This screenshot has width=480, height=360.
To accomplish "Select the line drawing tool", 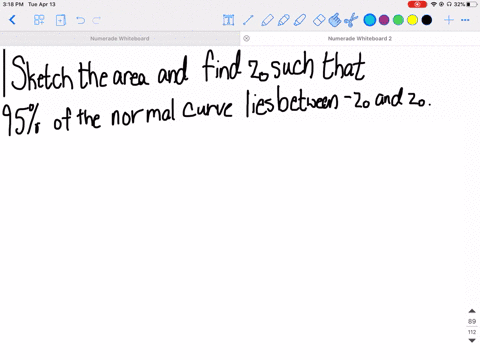I will (248, 20).
